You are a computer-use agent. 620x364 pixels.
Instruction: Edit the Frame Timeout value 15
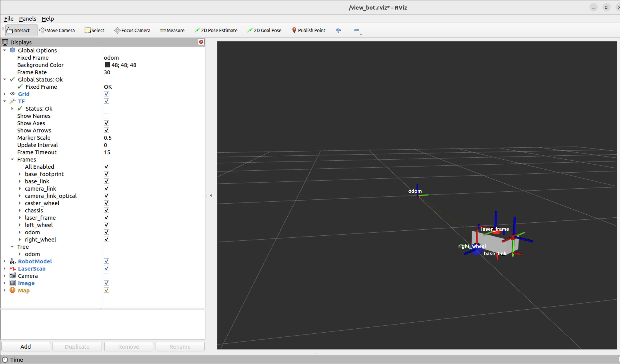pos(153,152)
